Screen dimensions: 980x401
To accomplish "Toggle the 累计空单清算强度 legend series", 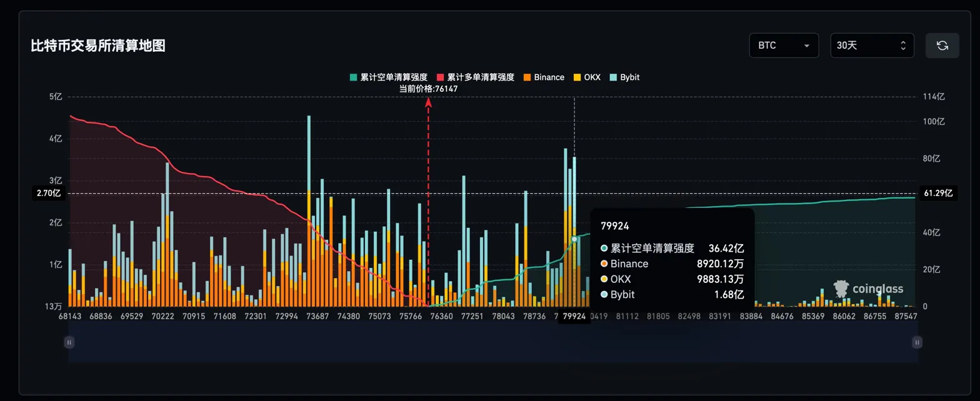I will click(x=388, y=77).
